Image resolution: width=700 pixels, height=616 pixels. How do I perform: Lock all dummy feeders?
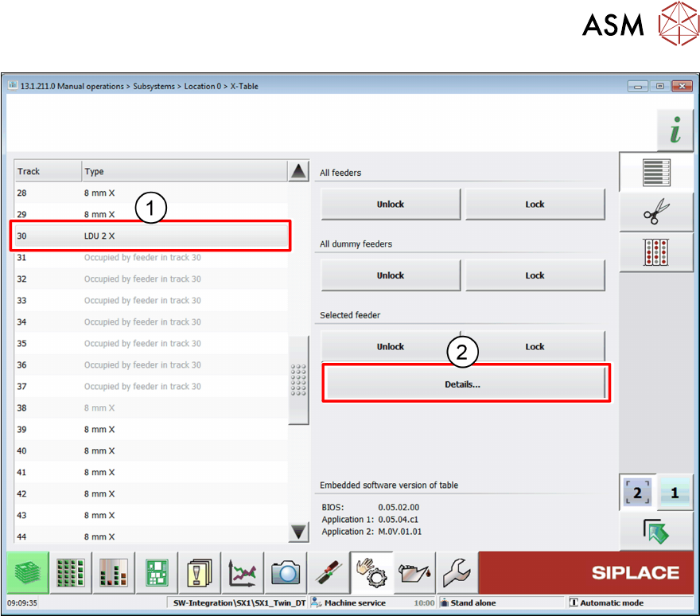[535, 275]
